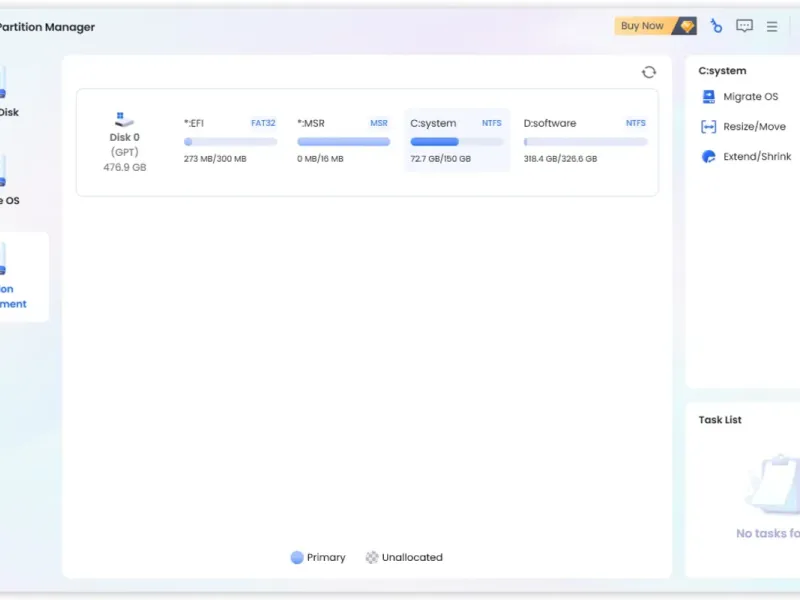Screen dimensions: 800x600
Task: Click the D:software usage bar
Action: pyautogui.click(x=585, y=142)
